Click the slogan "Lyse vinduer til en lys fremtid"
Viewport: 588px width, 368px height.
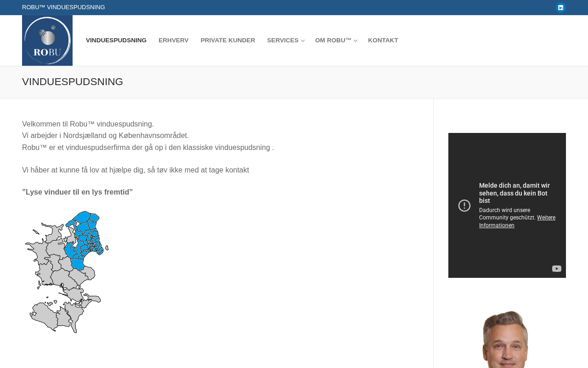pos(77,192)
